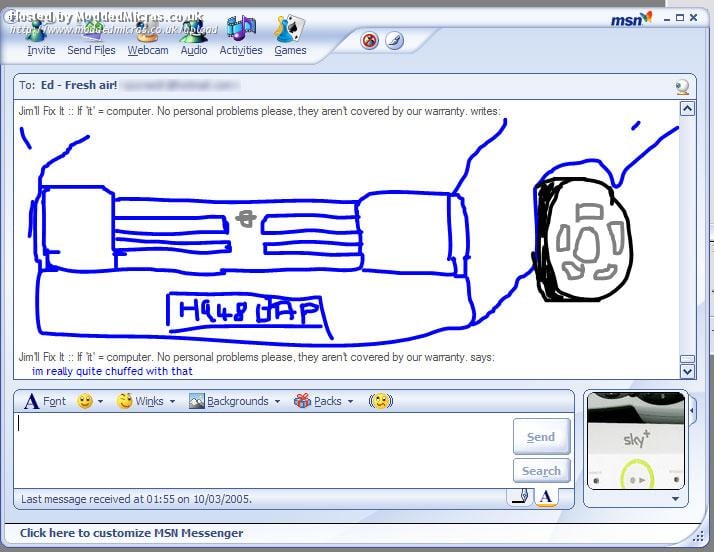Click the Invite toolbar button
The height and width of the screenshot is (552, 714).
coord(41,38)
